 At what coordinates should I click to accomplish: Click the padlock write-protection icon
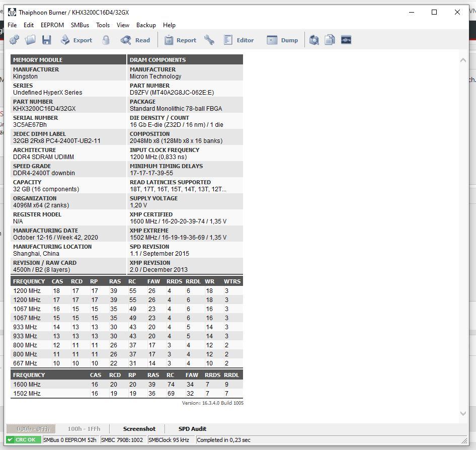(106, 40)
